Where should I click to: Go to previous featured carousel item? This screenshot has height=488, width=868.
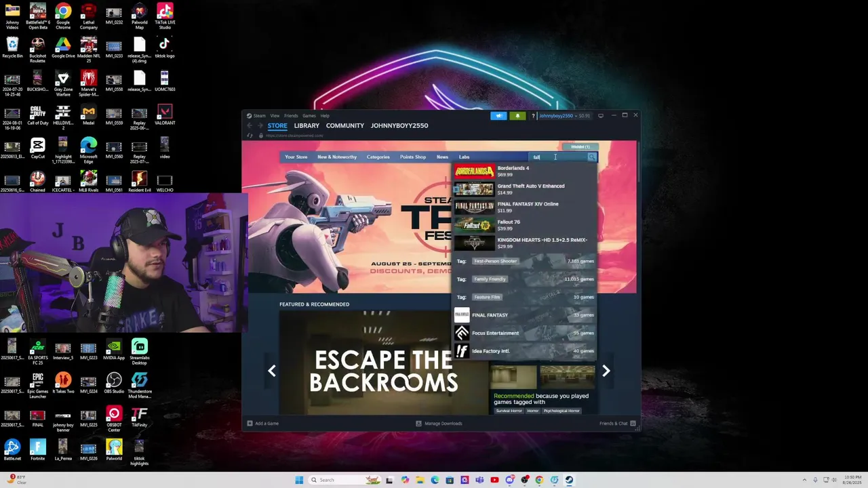tap(272, 371)
